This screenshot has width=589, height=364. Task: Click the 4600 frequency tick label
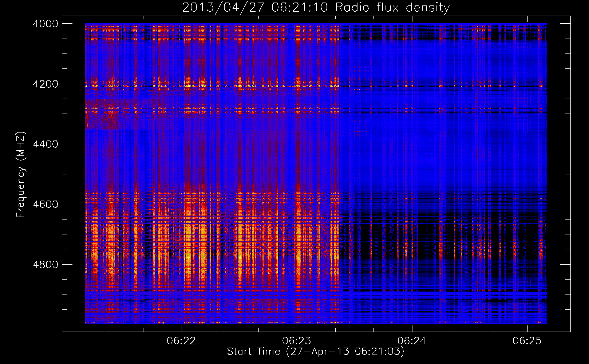46,204
